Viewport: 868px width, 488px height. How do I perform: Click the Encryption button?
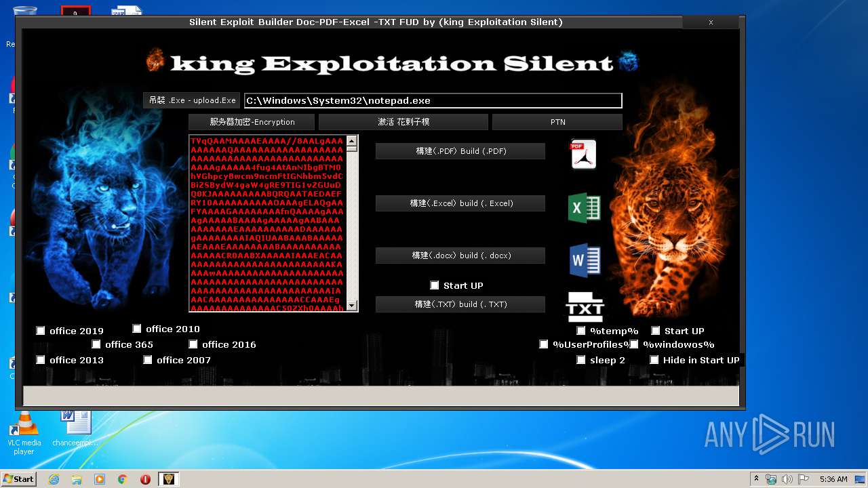click(x=252, y=122)
